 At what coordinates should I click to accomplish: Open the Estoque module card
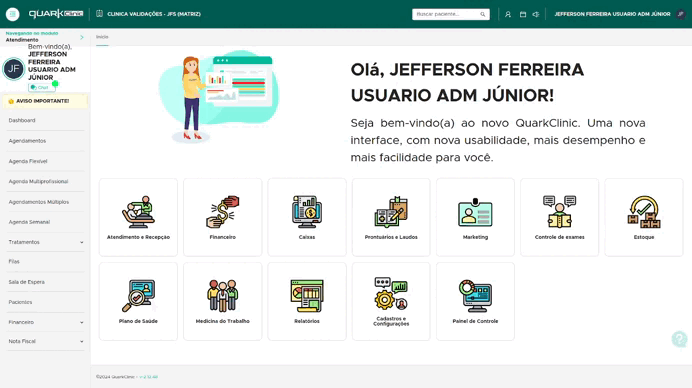tap(644, 217)
